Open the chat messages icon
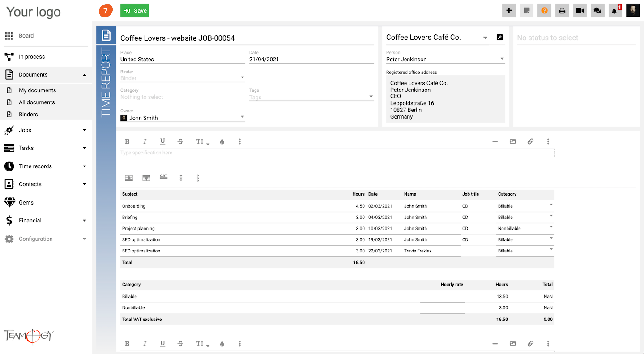644x354 pixels. click(597, 11)
